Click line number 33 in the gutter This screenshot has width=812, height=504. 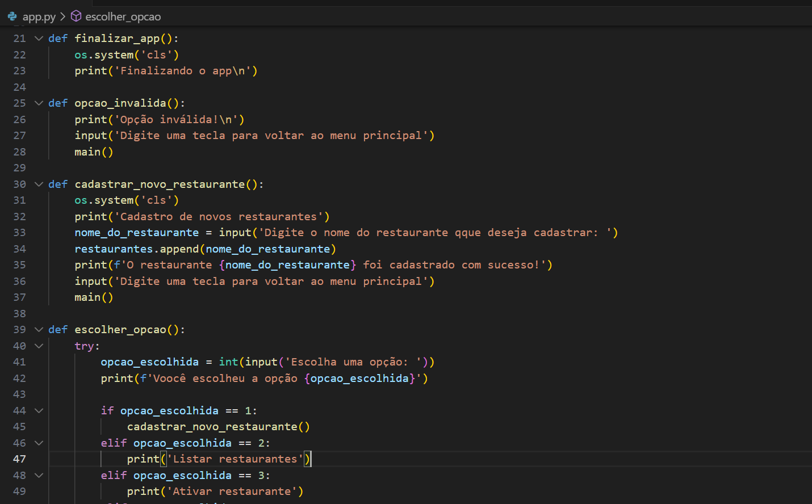tap(20, 233)
